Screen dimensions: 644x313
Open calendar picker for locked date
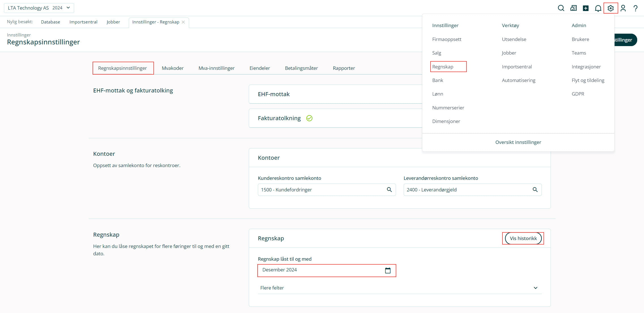tap(388, 271)
